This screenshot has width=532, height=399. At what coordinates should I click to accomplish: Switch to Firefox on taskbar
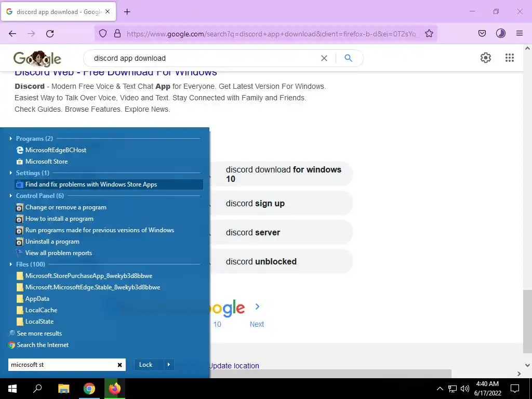115,388
